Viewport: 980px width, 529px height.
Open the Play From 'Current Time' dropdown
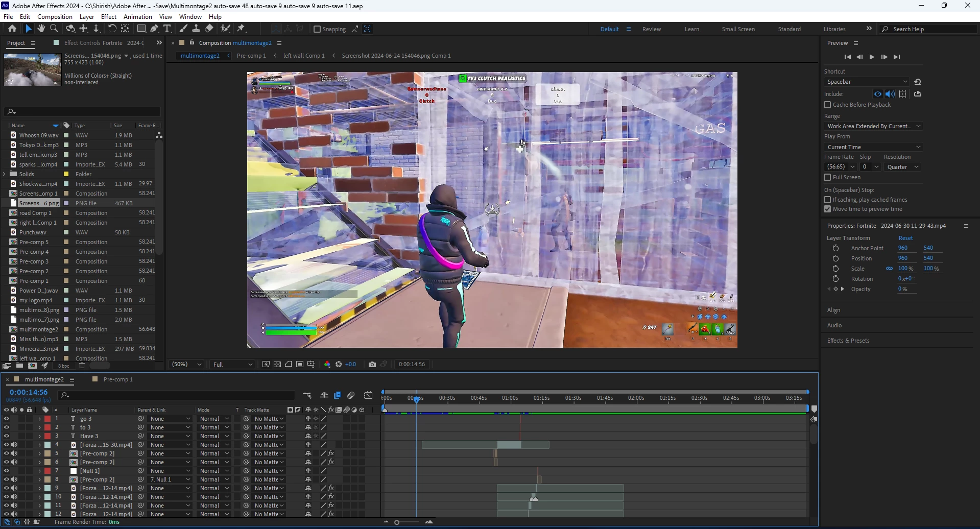point(873,147)
